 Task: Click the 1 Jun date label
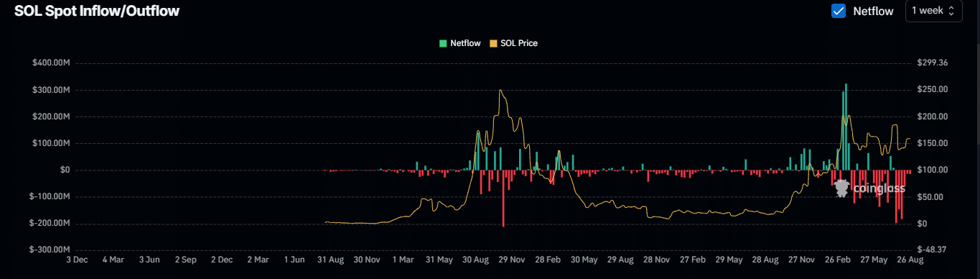[x=294, y=260]
